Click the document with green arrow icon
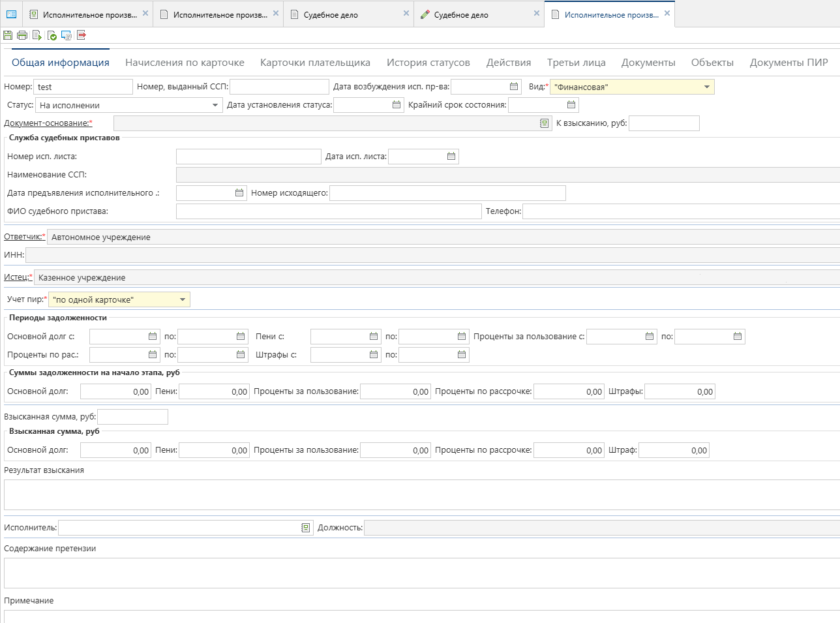Viewport: 840px width, 623px height. (x=37, y=35)
